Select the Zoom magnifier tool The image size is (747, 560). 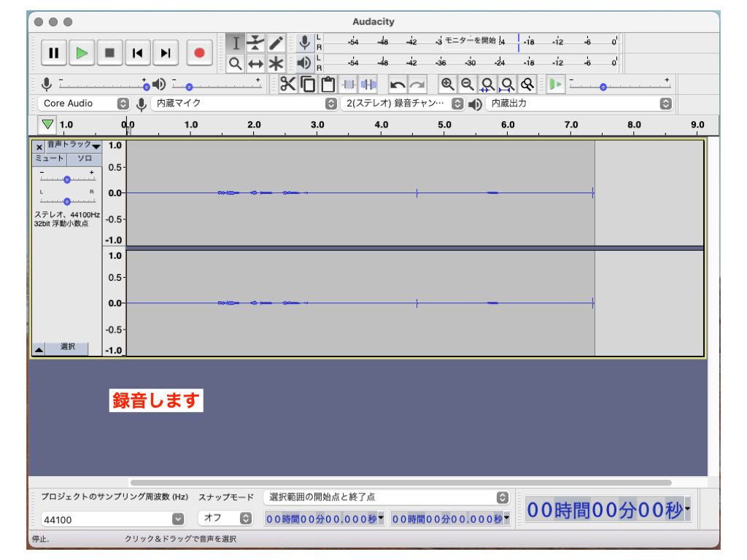pyautogui.click(x=236, y=63)
